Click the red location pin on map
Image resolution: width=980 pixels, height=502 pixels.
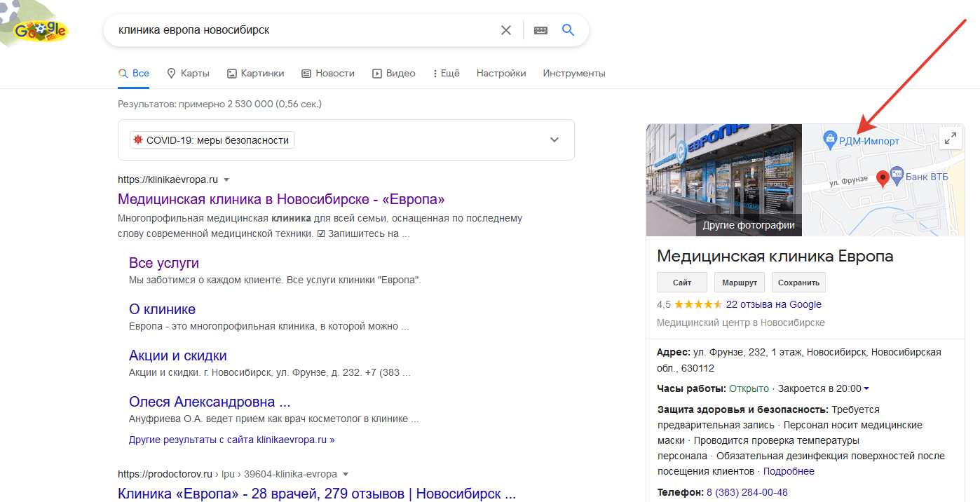(x=883, y=178)
